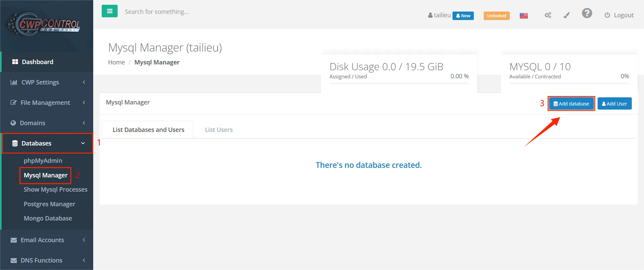Image resolution: width=644 pixels, height=270 pixels.
Task: Click the MYSQL 0 / 10 text
Action: [x=540, y=66]
